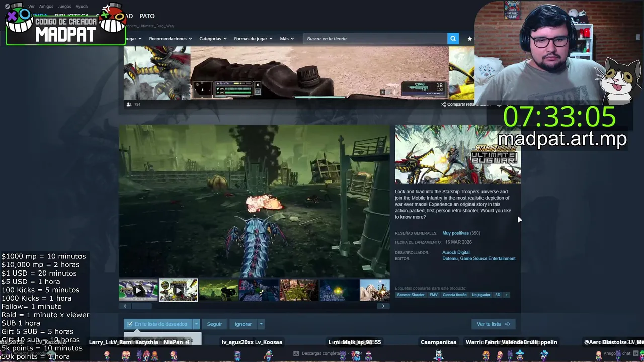Click the main gameplay video player
This screenshot has height=362, width=644.
pyautogui.click(x=254, y=201)
